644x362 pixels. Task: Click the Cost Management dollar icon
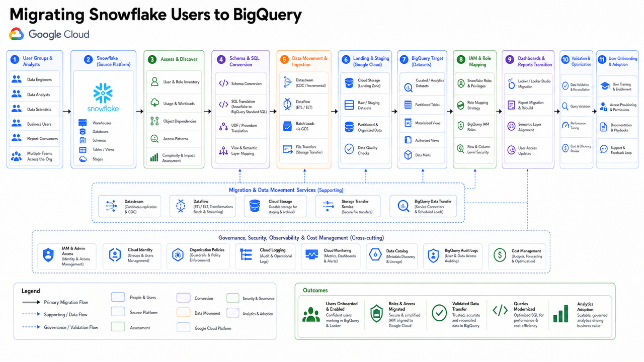[500, 255]
